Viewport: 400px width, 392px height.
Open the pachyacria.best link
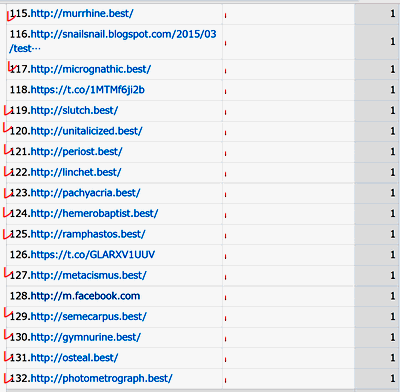[x=85, y=193]
